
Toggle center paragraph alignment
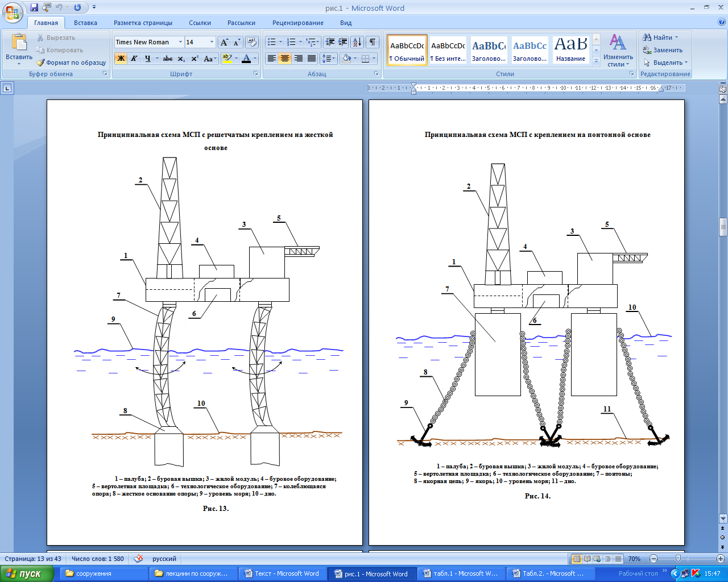pos(285,59)
